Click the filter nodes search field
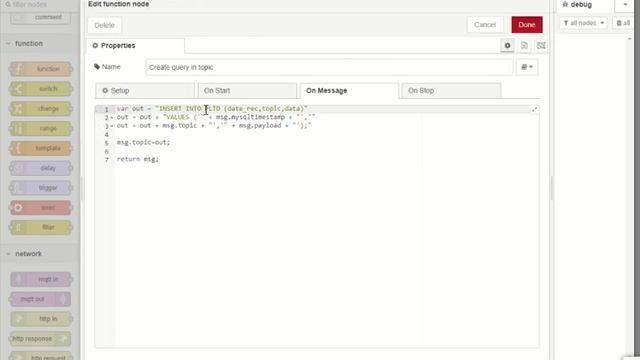Viewport: 640px width, 360px height. (x=40, y=4)
